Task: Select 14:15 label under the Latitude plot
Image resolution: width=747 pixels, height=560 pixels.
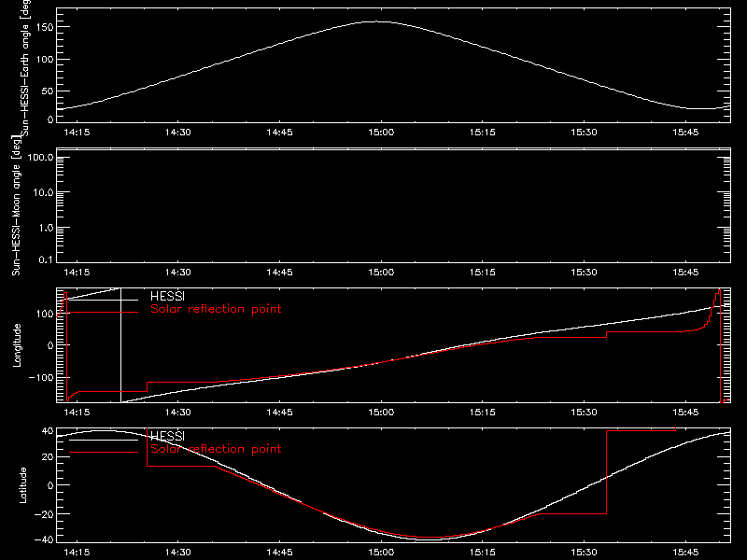Action: (77, 553)
